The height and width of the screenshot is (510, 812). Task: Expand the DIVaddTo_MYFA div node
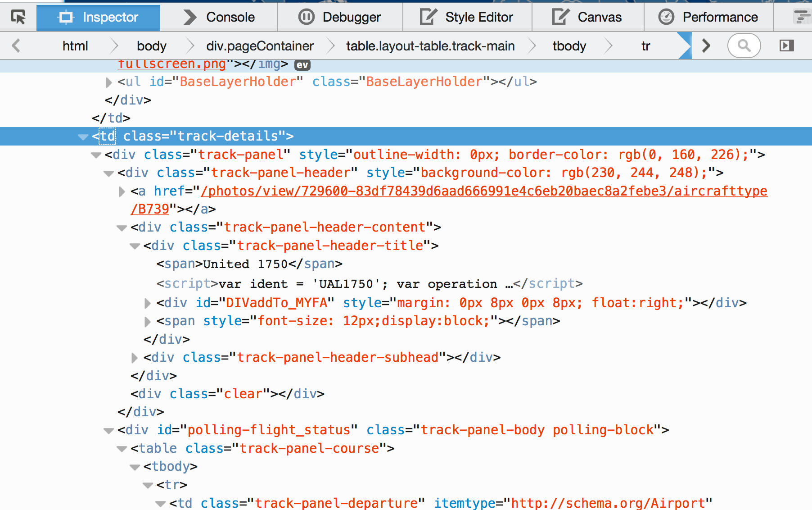tap(147, 303)
